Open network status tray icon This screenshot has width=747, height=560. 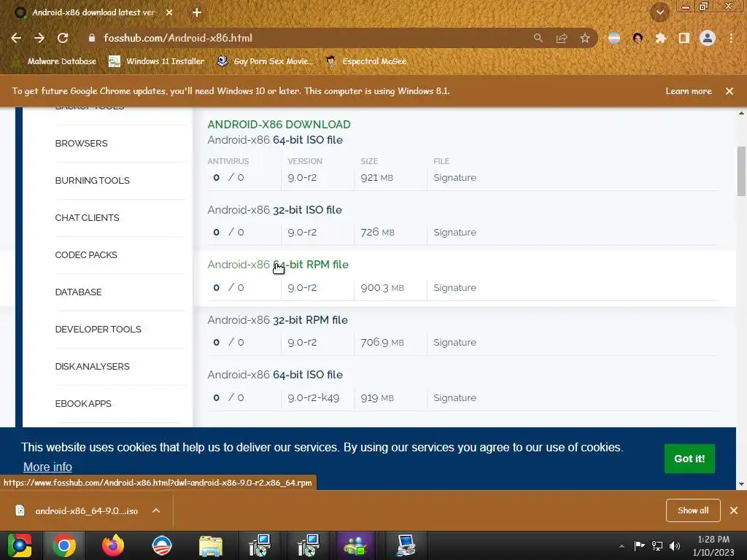click(657, 545)
